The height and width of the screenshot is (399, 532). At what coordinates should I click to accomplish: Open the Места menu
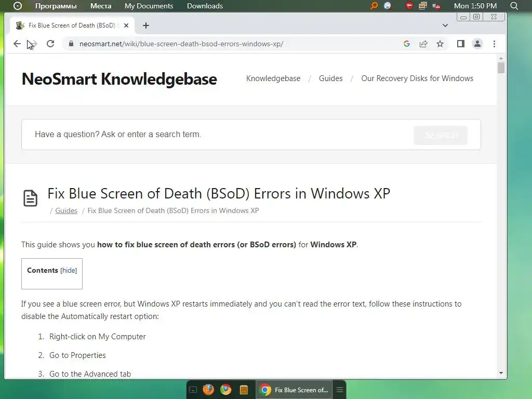[101, 6]
